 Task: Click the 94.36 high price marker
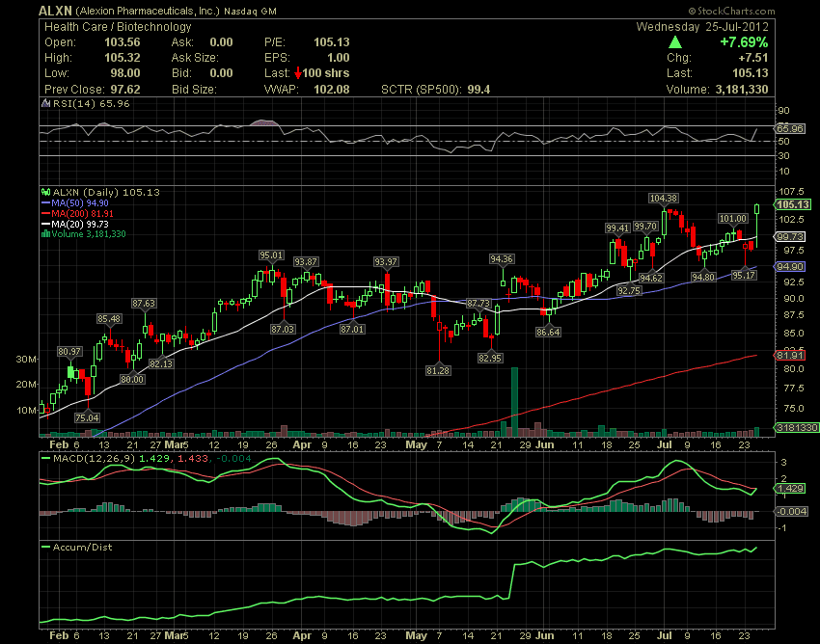pyautogui.click(x=502, y=258)
